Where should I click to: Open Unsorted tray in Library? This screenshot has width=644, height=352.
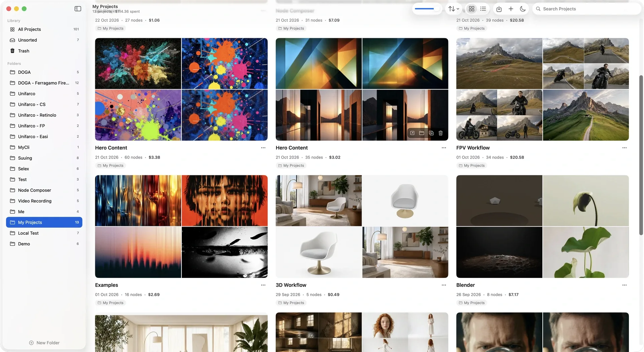[x=44, y=40]
